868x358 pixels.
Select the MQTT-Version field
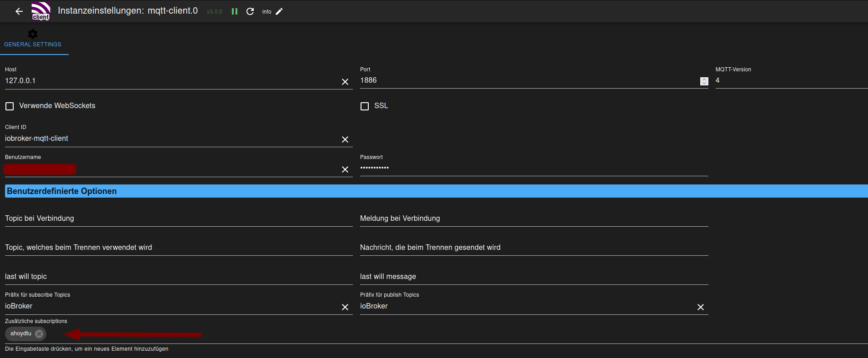pos(790,80)
